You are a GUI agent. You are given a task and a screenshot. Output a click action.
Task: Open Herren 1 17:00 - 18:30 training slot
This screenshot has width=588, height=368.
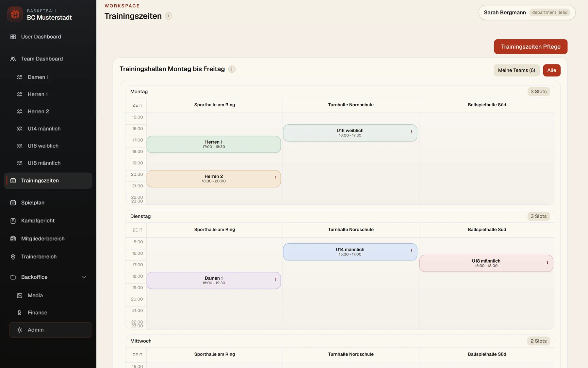pyautogui.click(x=214, y=144)
